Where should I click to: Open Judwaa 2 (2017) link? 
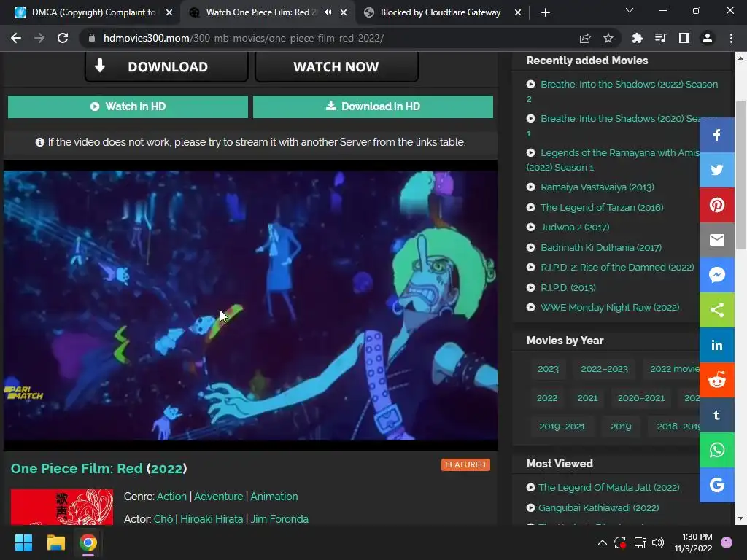point(575,227)
